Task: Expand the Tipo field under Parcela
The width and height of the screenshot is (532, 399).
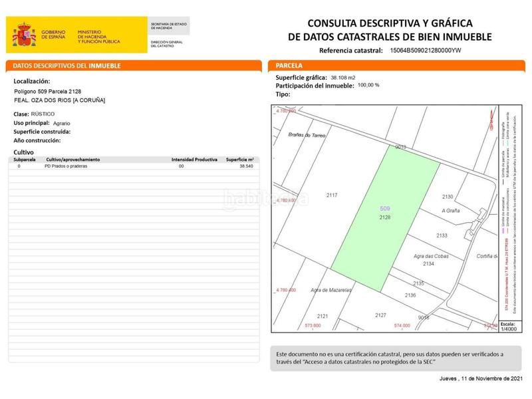Action: (283, 93)
